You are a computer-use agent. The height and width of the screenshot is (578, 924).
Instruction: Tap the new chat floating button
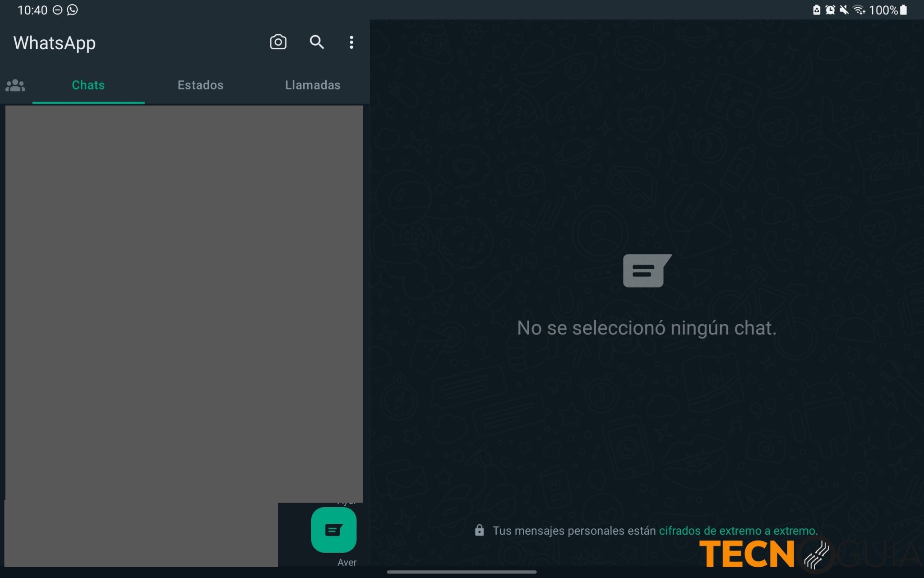333,530
